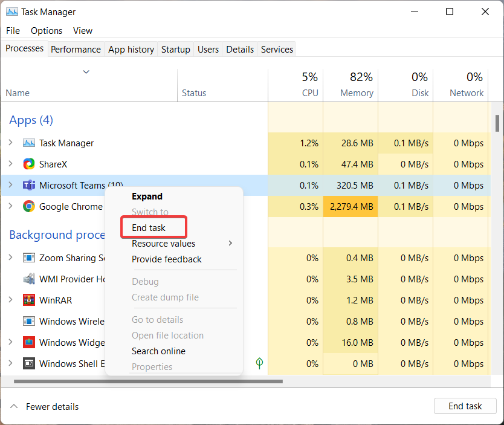Open the File menu
The height and width of the screenshot is (425, 504).
click(x=13, y=31)
